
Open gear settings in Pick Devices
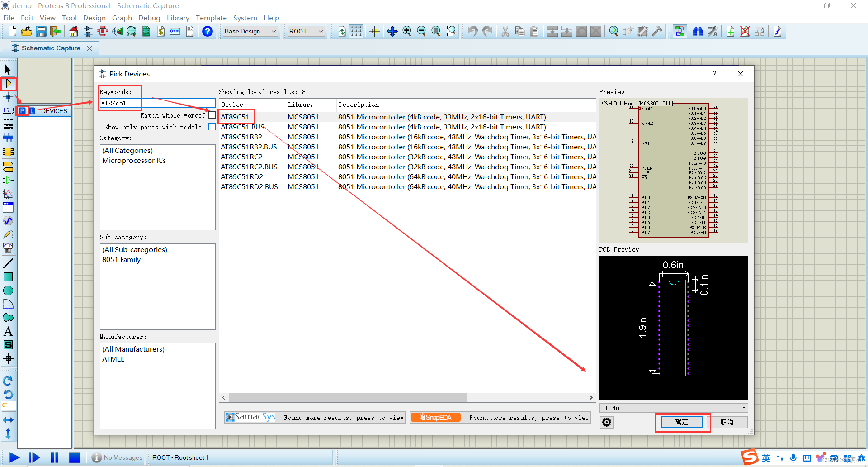607,422
